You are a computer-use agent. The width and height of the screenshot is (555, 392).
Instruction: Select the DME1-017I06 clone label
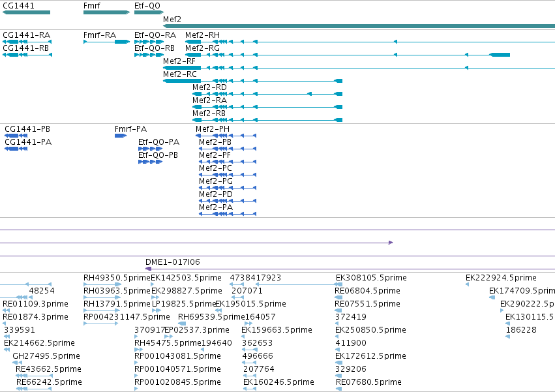tap(173, 262)
